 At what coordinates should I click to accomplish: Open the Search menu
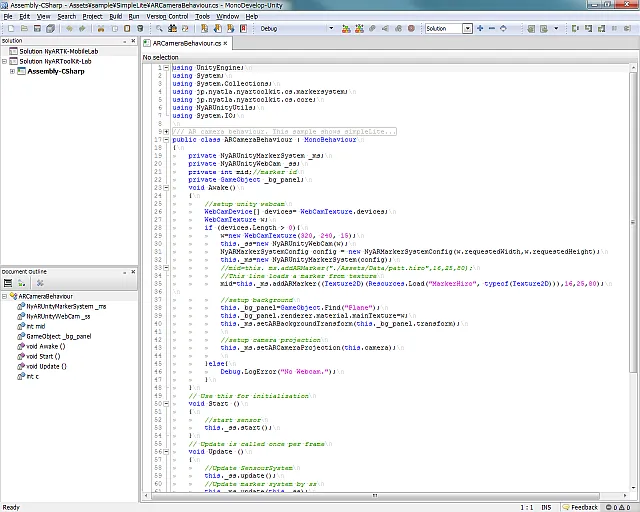pos(67,17)
